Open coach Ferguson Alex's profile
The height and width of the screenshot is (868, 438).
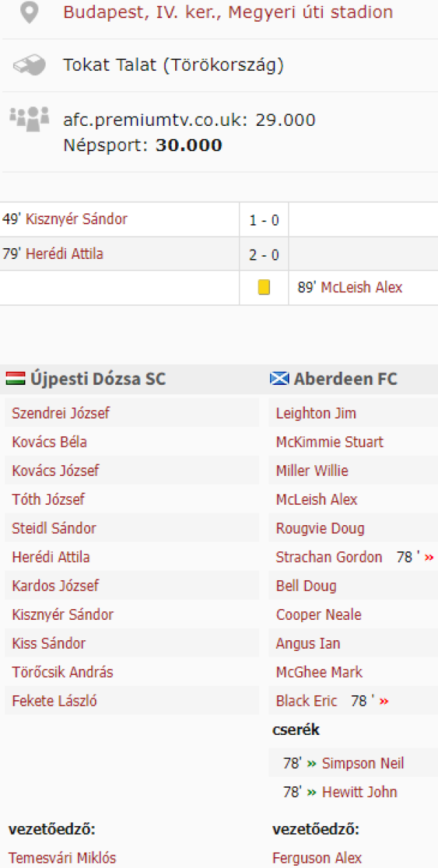point(316,859)
